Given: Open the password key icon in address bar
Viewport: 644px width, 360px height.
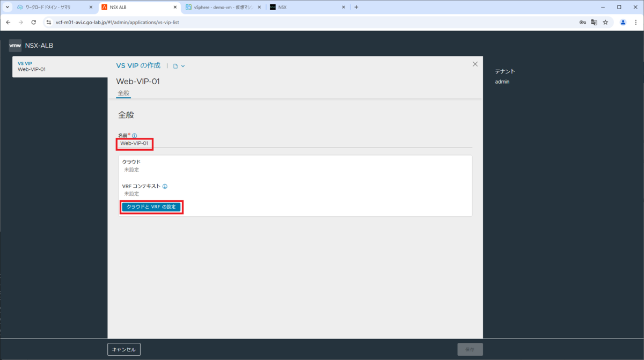Looking at the screenshot, I should pos(582,22).
